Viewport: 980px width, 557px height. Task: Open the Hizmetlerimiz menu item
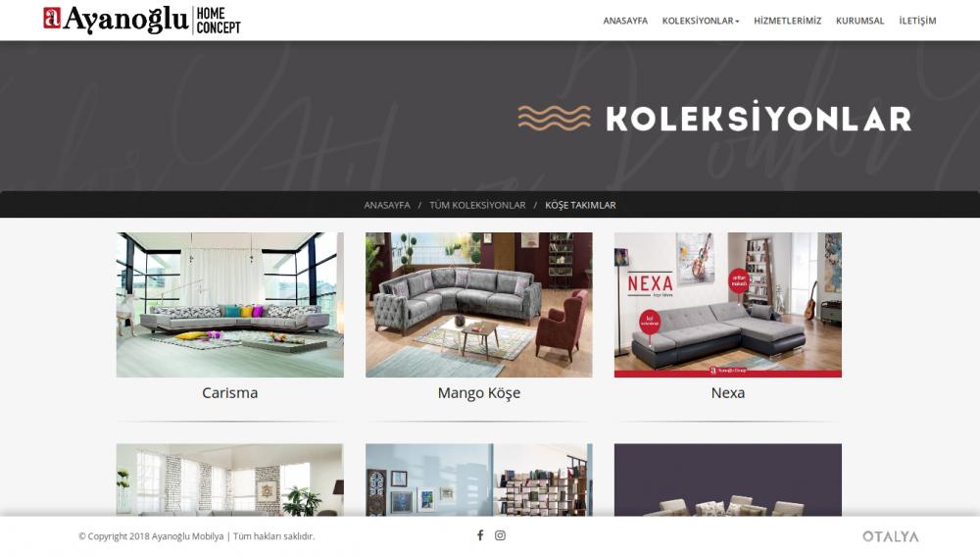tap(788, 21)
